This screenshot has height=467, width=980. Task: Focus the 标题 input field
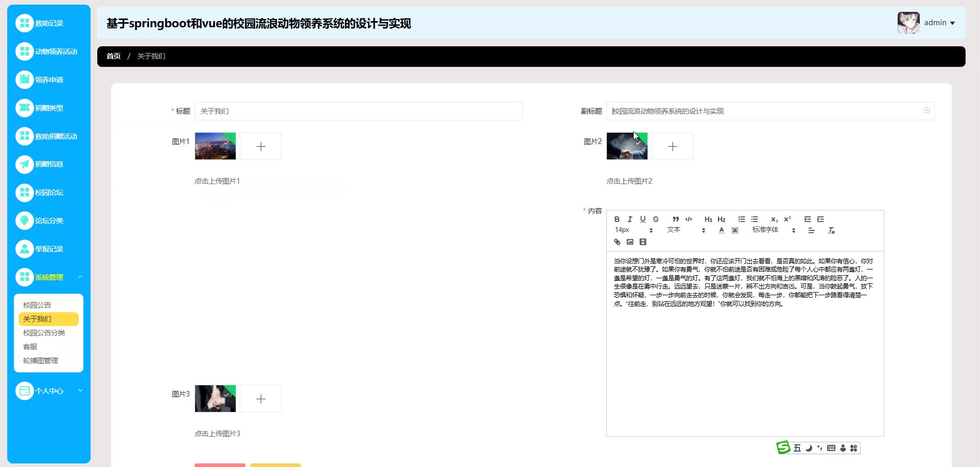pyautogui.click(x=358, y=111)
